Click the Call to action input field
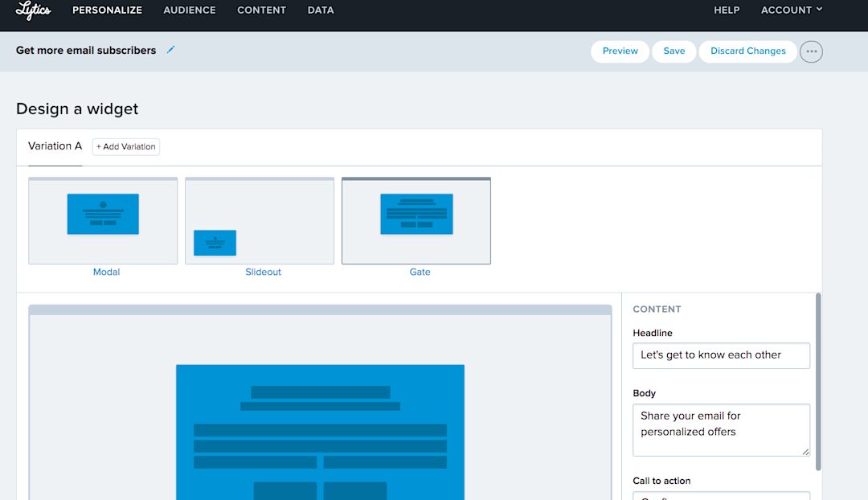Viewport: 868px width, 500px height. click(721, 495)
